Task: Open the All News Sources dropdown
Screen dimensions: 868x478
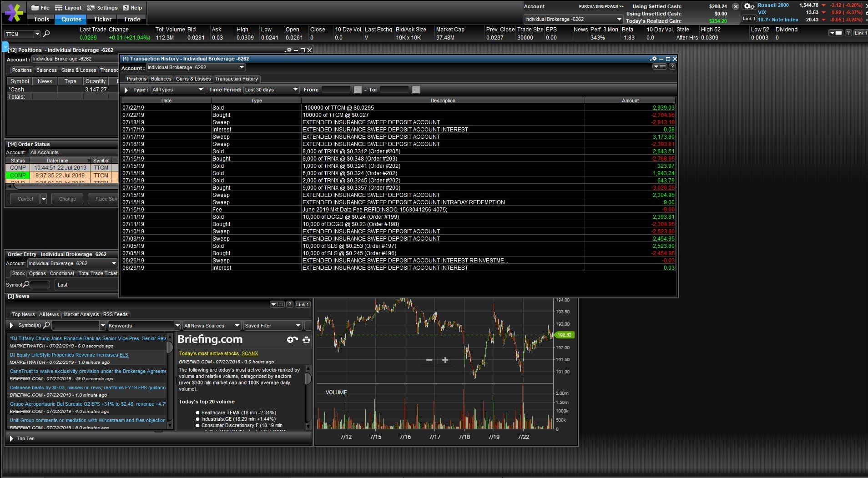Action: point(212,326)
